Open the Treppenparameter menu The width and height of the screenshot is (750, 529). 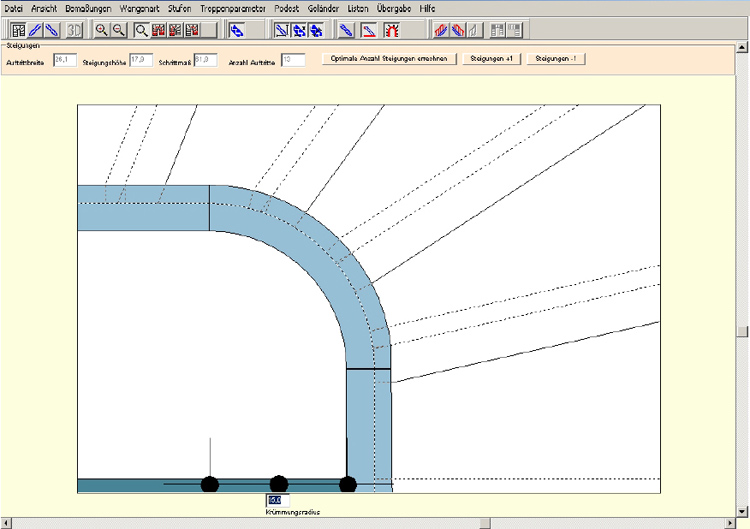233,8
